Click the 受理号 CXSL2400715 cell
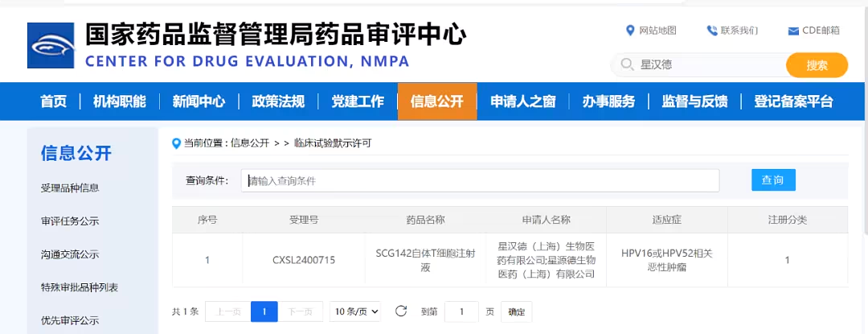 pyautogui.click(x=303, y=260)
